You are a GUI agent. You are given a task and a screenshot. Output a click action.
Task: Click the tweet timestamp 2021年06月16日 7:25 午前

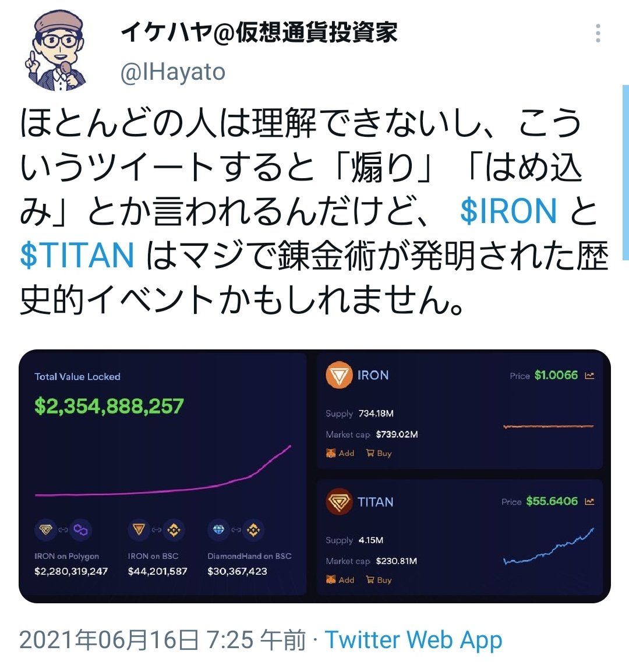[162, 641]
